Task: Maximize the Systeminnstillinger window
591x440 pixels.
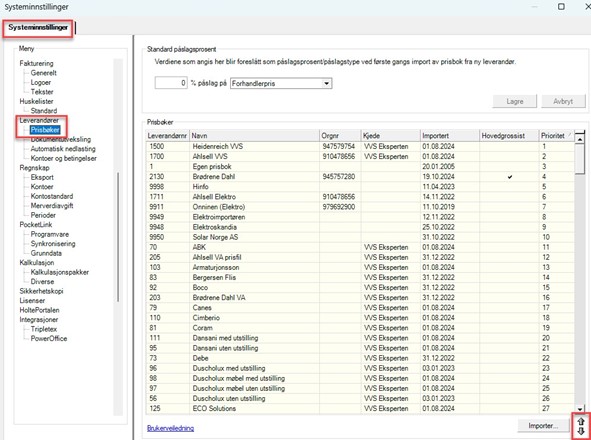Action: 561,6
